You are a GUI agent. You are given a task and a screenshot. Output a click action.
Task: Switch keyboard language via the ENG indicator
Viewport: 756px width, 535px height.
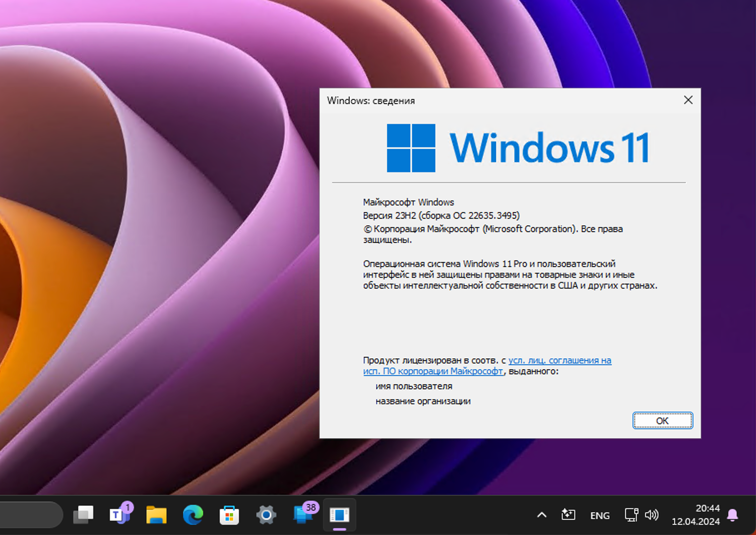600,515
